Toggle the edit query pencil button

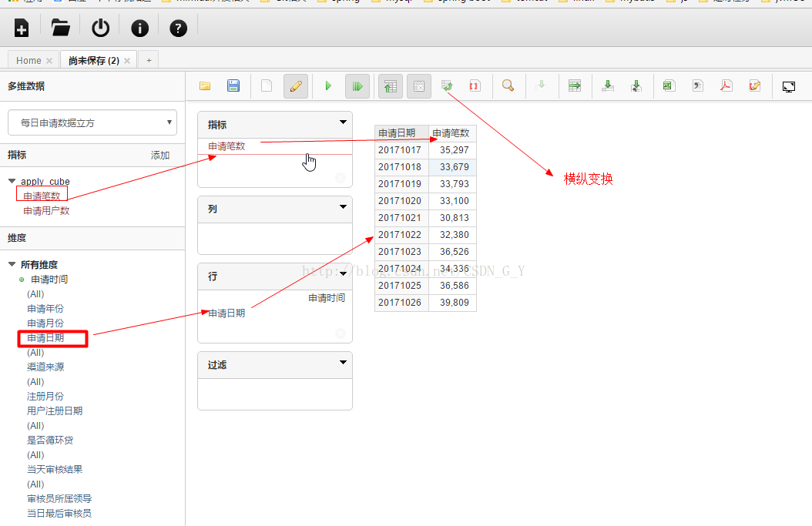(296, 86)
